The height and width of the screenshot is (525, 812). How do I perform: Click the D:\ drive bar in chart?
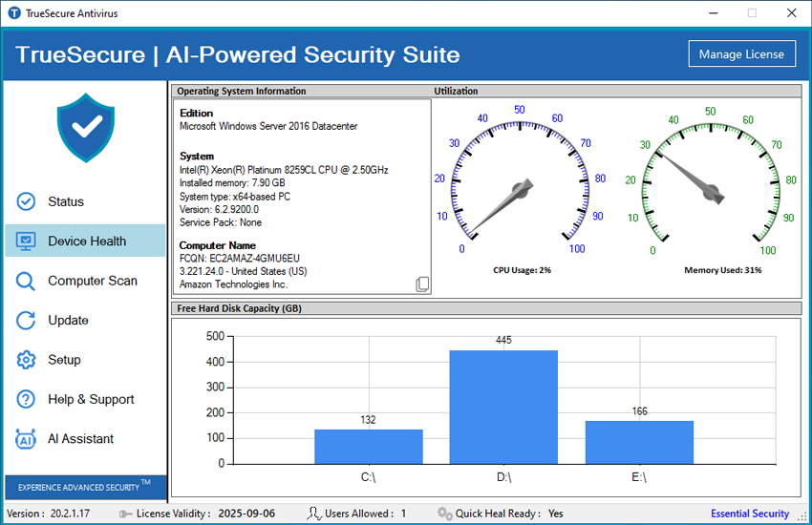pyautogui.click(x=503, y=407)
